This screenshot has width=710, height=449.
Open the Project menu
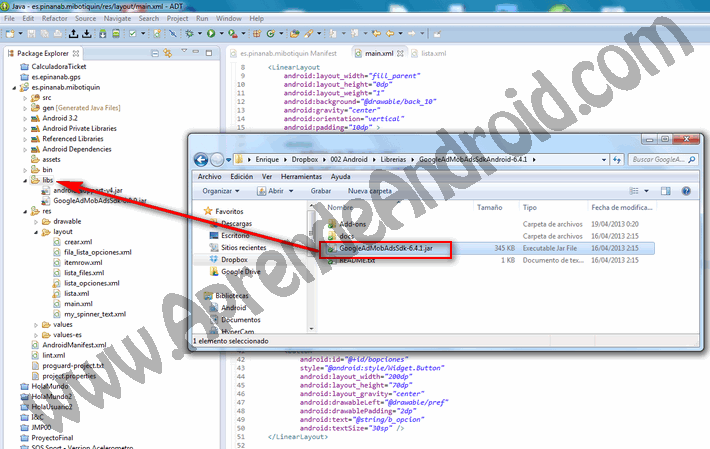pyautogui.click(x=178, y=19)
